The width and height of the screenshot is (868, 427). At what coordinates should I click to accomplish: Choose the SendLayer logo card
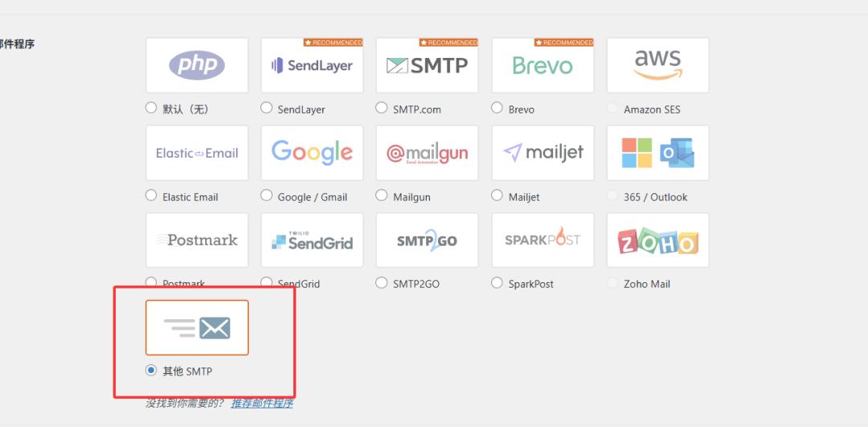[x=312, y=65]
